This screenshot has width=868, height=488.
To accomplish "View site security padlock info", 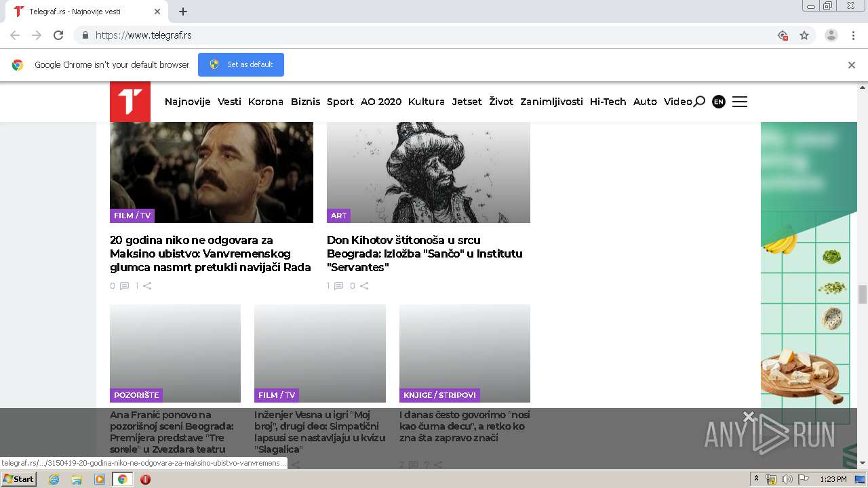I will click(x=85, y=35).
